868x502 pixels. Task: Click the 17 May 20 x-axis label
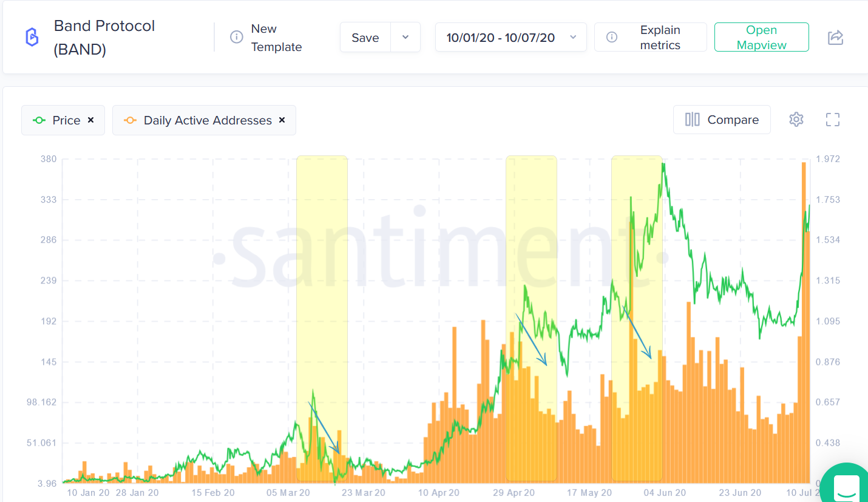(x=588, y=493)
